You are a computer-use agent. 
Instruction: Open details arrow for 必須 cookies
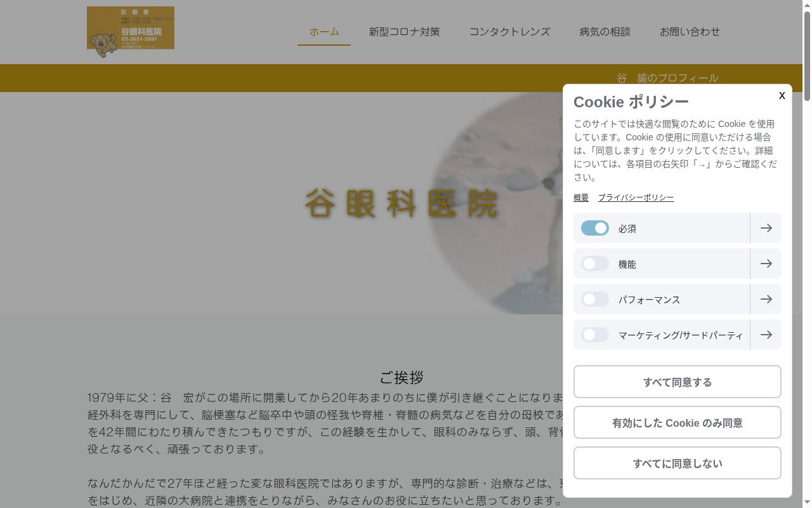click(766, 228)
